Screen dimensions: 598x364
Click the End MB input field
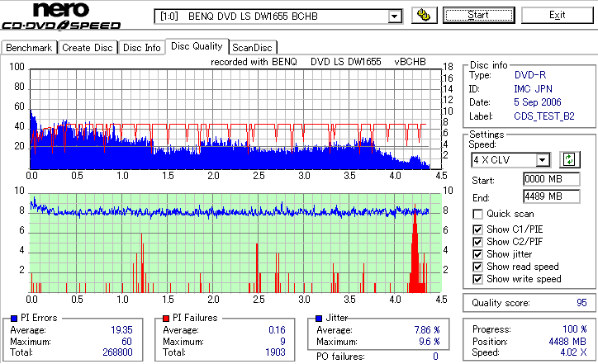552,196
